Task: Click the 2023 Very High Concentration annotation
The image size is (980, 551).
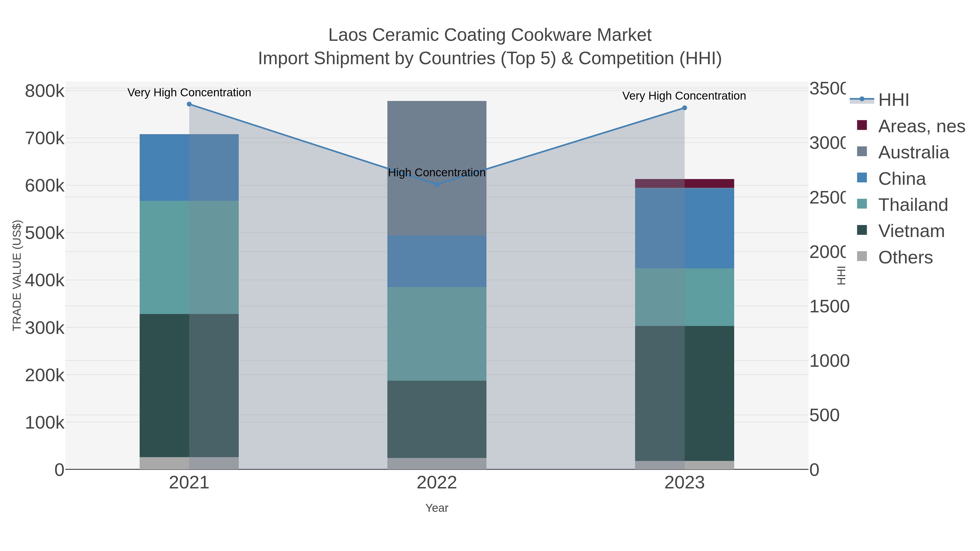Action: tap(684, 96)
